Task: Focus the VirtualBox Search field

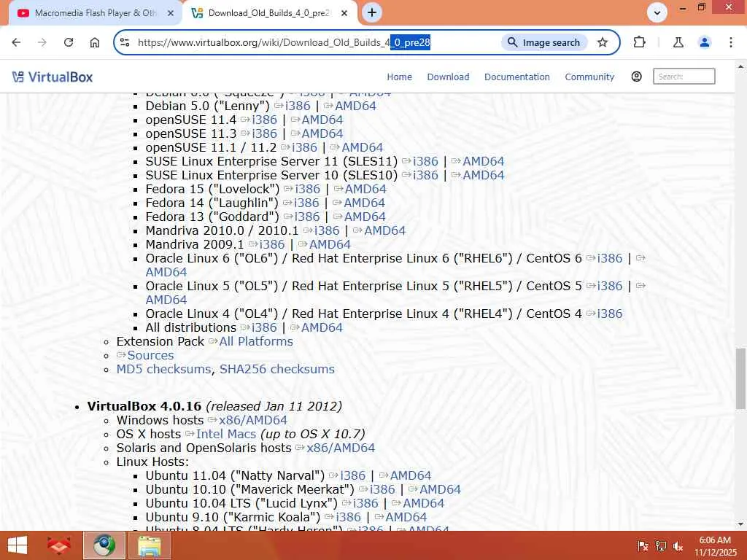Action: click(x=684, y=76)
